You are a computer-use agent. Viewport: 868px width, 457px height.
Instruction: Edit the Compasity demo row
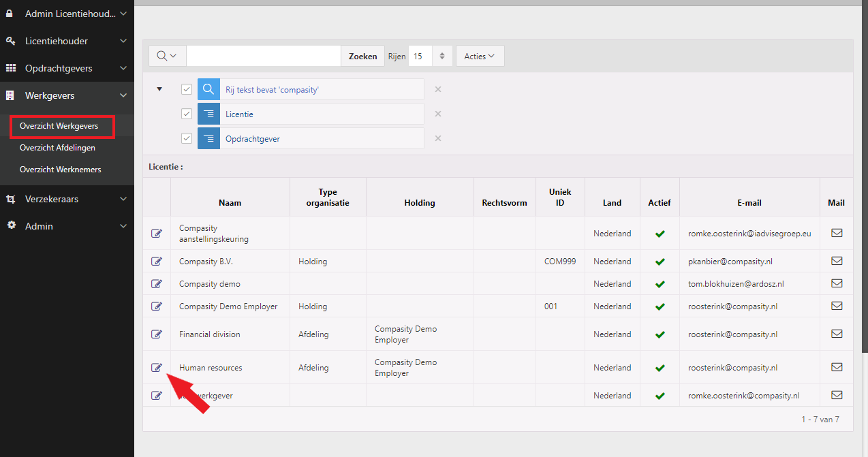pyautogui.click(x=157, y=284)
